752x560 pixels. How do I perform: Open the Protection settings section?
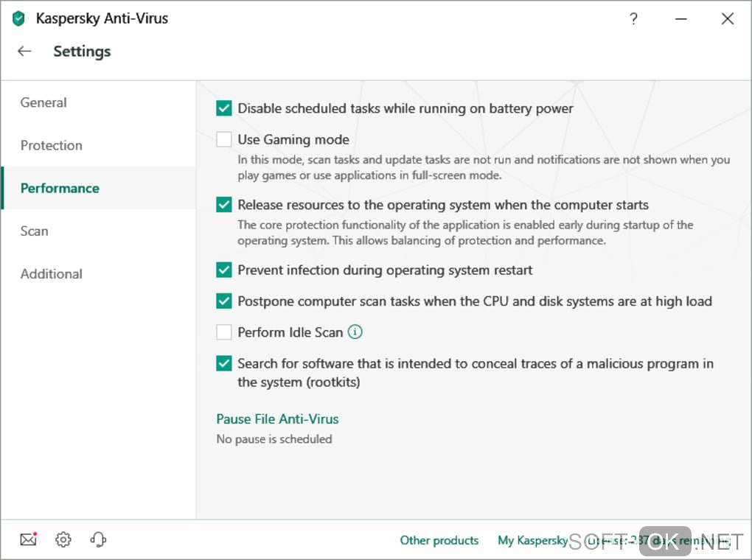point(52,146)
